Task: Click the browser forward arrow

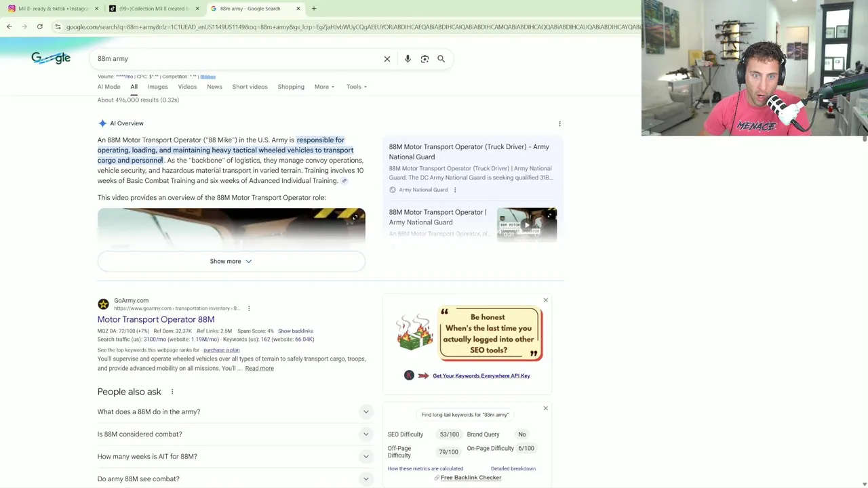Action: (x=24, y=26)
